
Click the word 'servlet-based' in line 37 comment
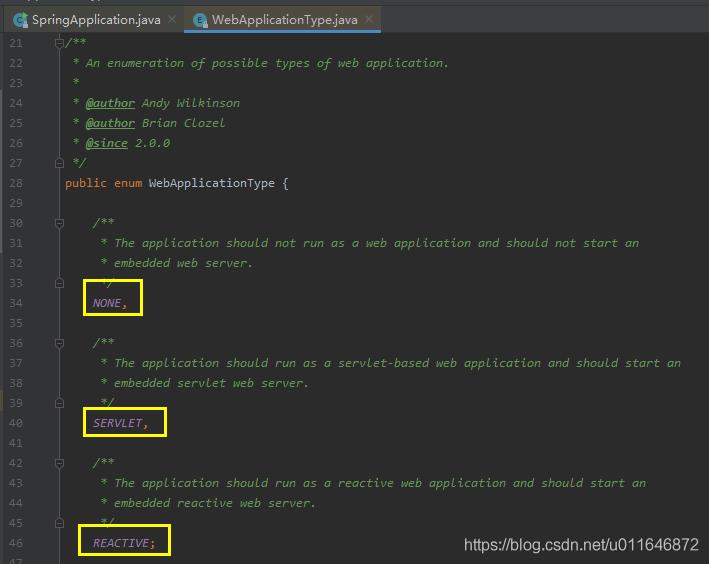[x=383, y=363]
